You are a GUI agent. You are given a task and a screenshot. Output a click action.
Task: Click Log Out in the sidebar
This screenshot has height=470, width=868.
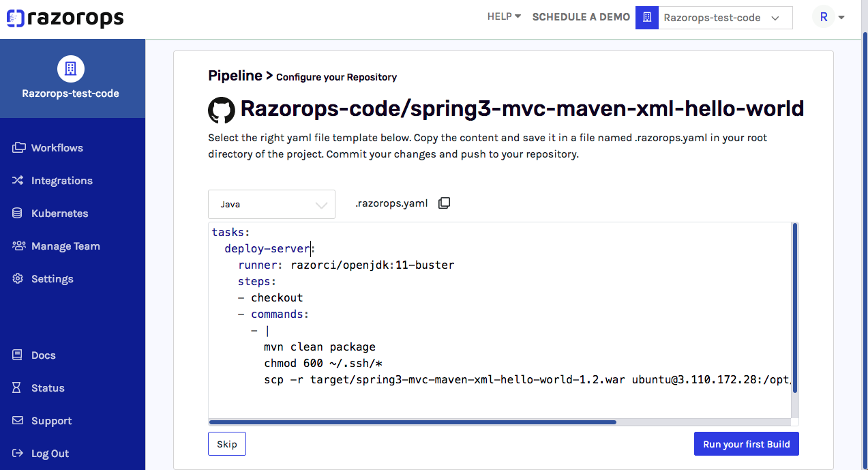50,454
